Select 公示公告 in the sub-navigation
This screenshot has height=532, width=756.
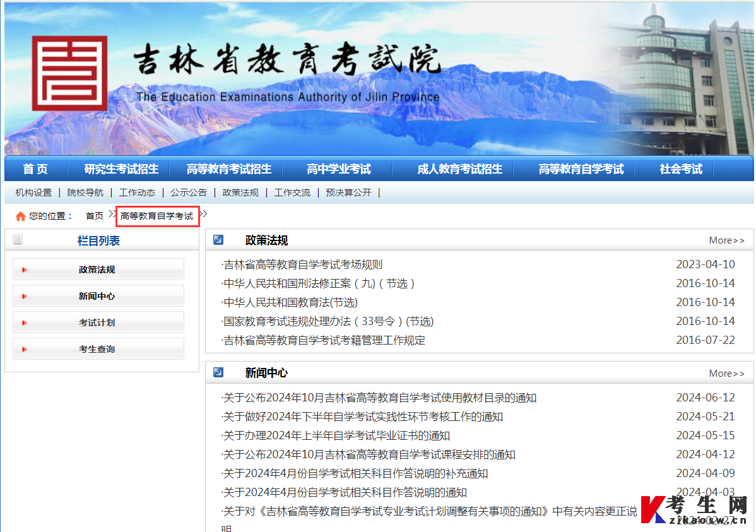189,192
